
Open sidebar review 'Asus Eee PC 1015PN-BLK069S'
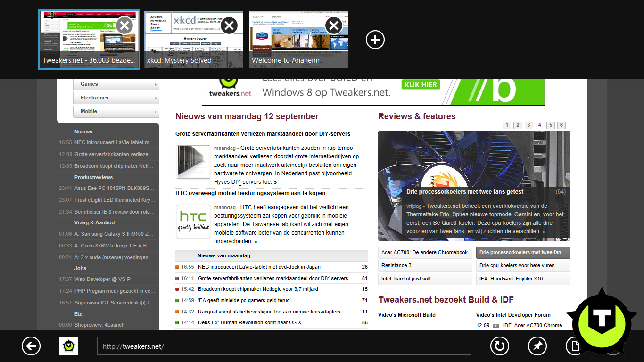tap(115, 189)
